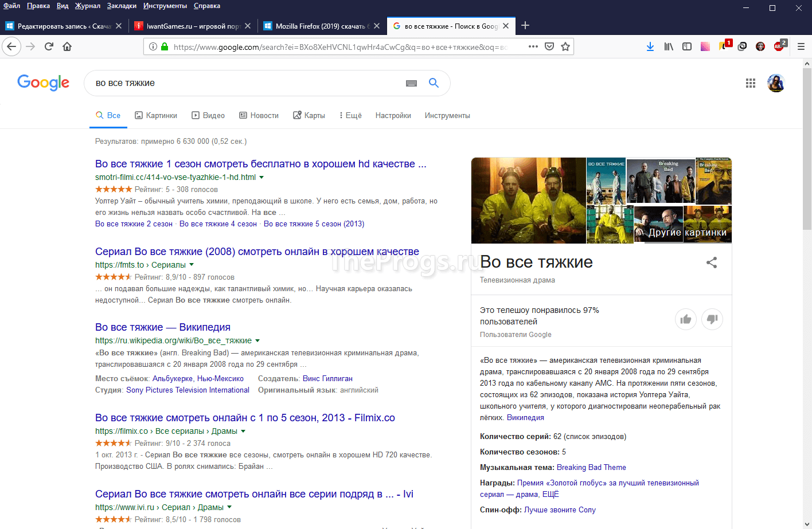The image size is (812, 529).
Task: Open the Library icon in toolbar
Action: pyautogui.click(x=669, y=46)
